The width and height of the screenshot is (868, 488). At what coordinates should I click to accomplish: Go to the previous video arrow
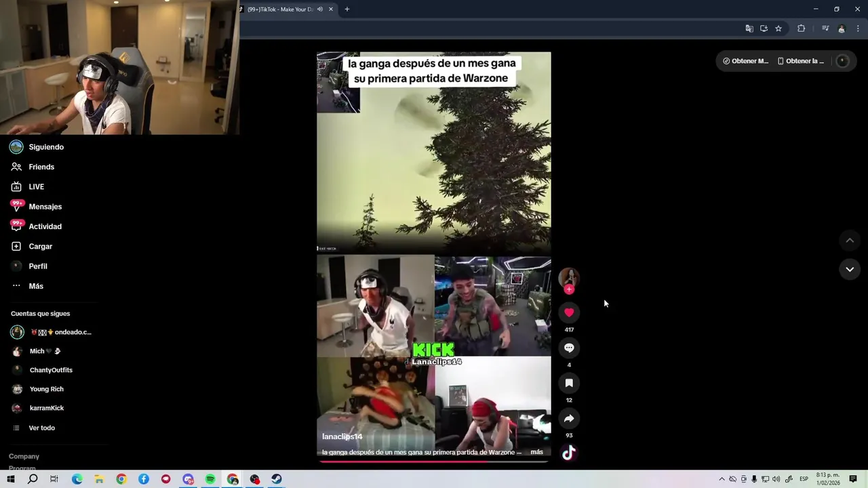coord(849,241)
